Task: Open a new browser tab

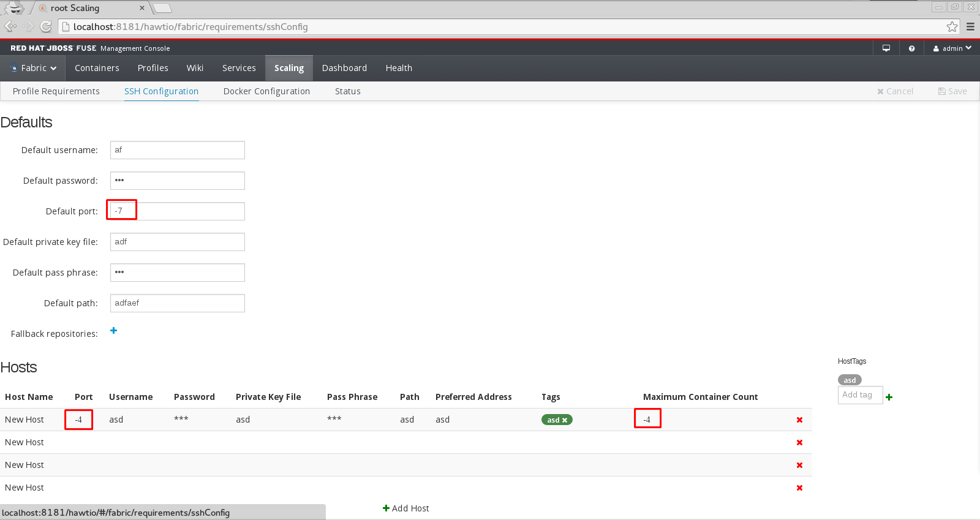Action: [162, 8]
